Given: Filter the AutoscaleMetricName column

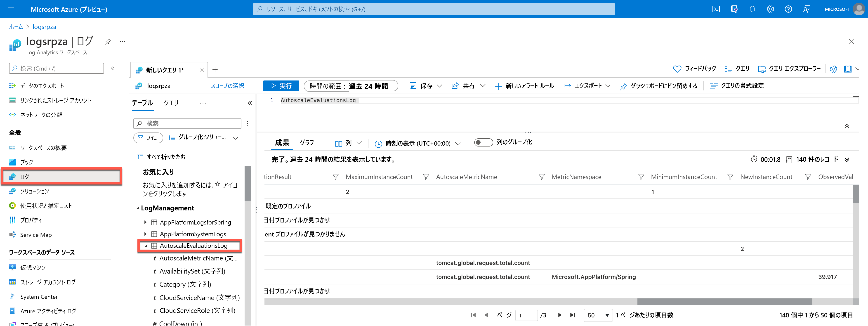Looking at the screenshot, I should point(542,177).
